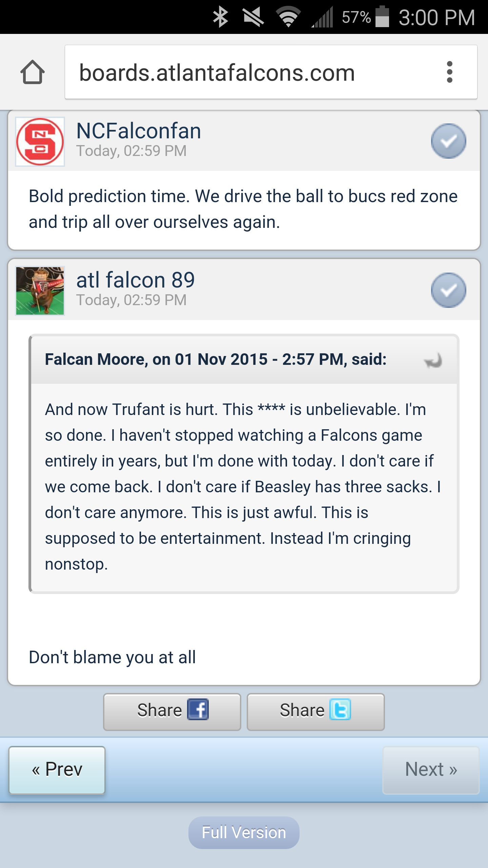The height and width of the screenshot is (868, 488).
Task: Click the Twitter logo icon
Action: point(340,709)
